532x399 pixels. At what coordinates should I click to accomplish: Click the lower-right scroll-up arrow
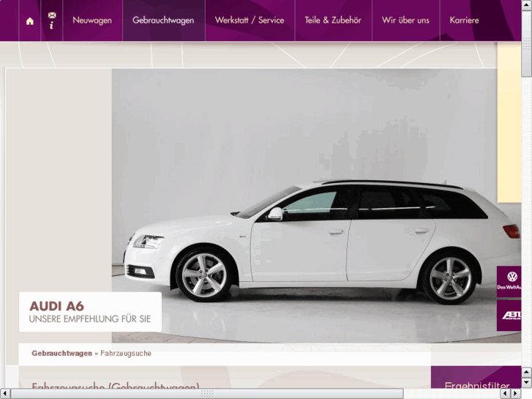527,373
